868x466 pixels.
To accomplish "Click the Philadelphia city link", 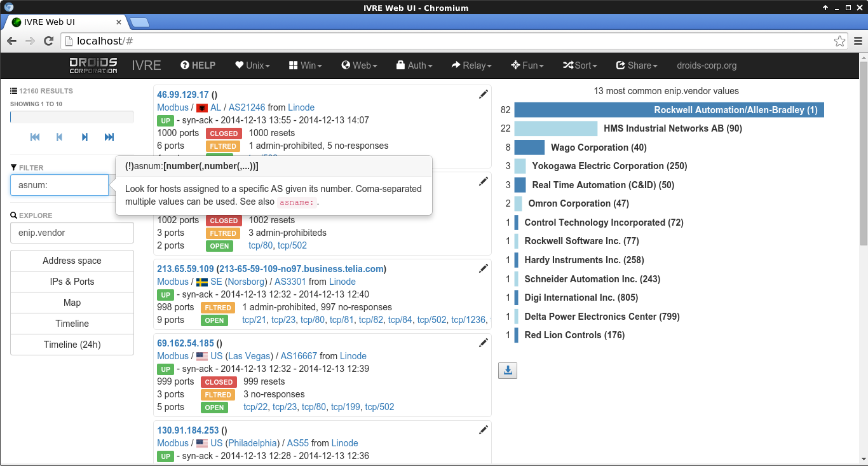I will point(253,443).
